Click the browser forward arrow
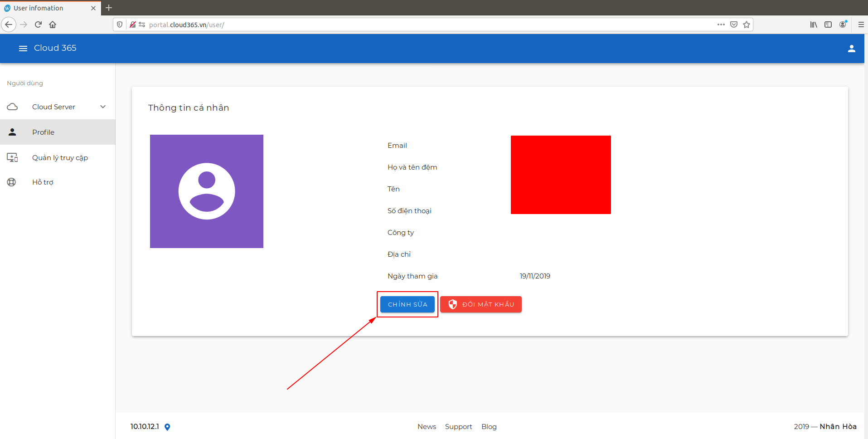Screen dimensions: 868x439 coord(24,24)
